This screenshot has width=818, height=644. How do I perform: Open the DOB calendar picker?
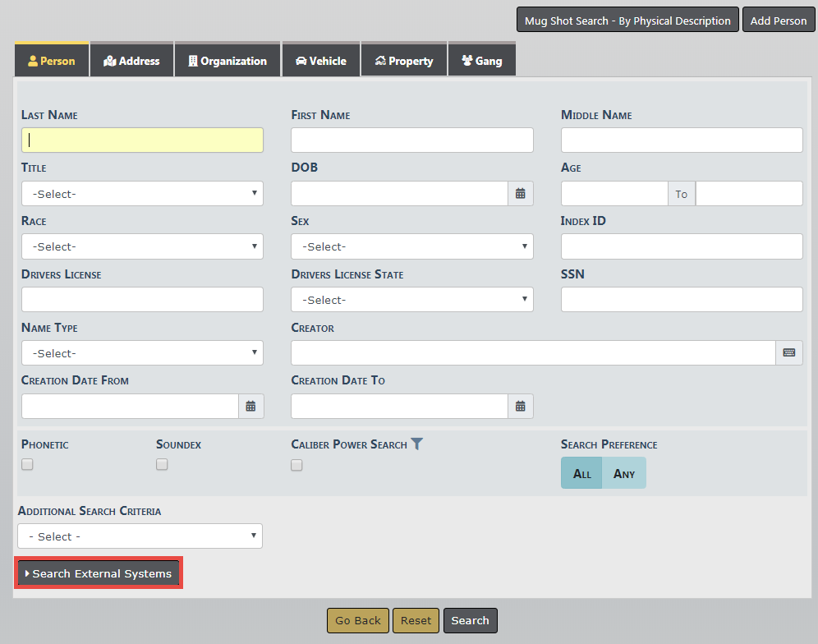[520, 194]
